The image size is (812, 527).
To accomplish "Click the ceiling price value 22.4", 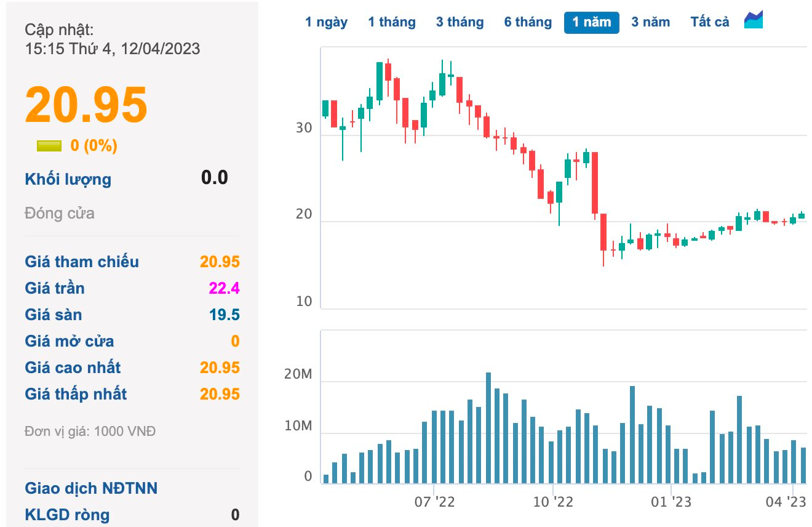I will coord(224,288).
